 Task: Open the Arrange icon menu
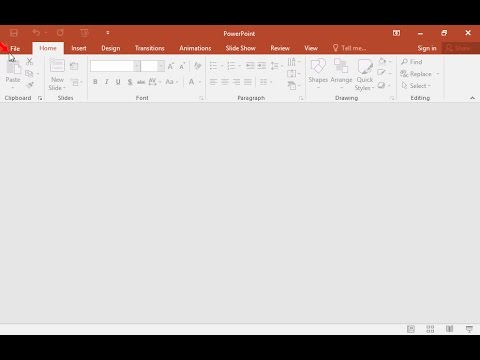point(341,65)
